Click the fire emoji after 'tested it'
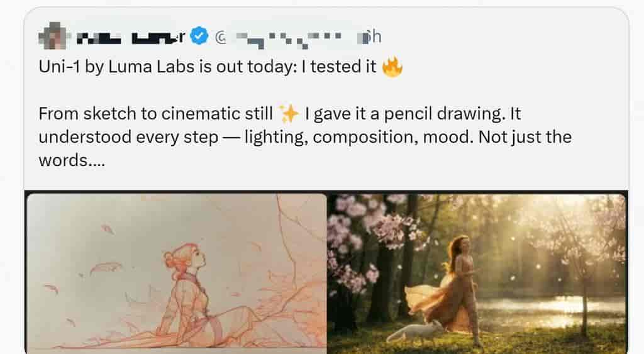Screen dimensions: 644x354 click(x=392, y=67)
